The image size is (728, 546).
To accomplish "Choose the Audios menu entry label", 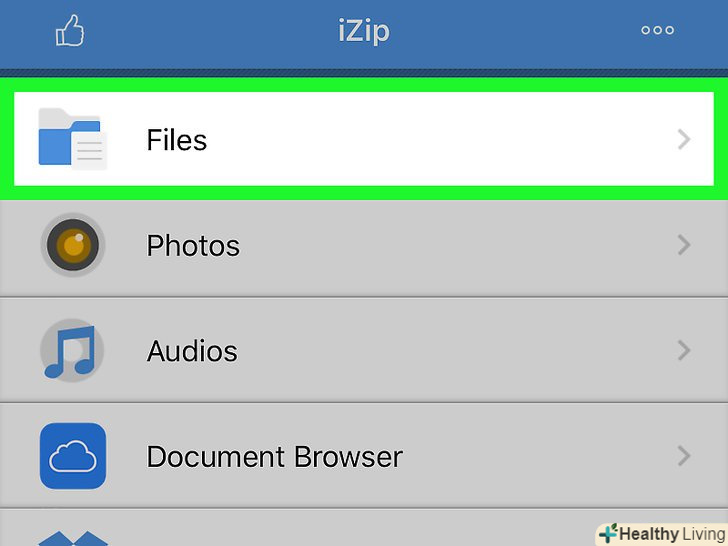I will 192,351.
